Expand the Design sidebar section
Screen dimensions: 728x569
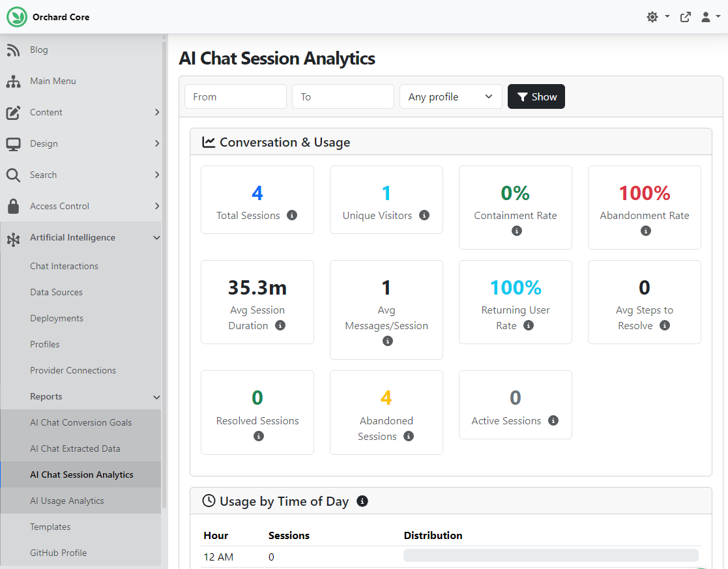point(157,143)
